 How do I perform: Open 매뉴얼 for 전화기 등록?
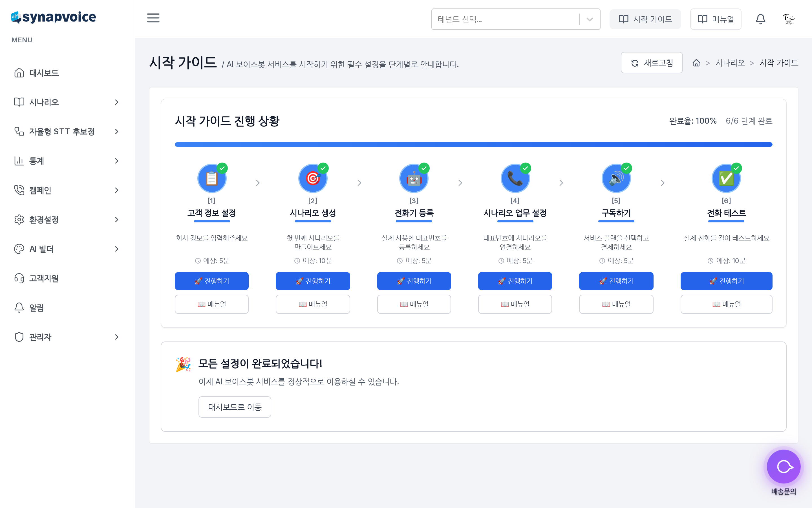click(414, 304)
